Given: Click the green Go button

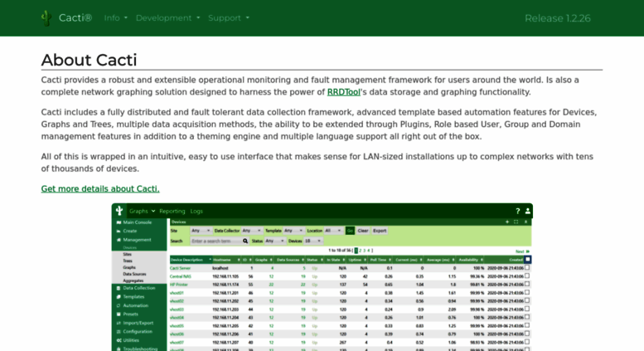Looking at the screenshot, I should [350, 231].
